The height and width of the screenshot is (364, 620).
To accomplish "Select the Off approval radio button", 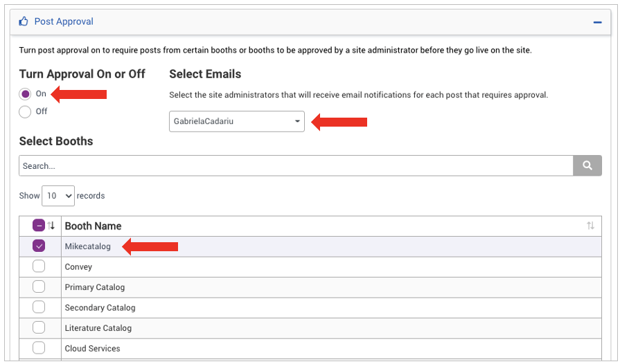I will 25,111.
